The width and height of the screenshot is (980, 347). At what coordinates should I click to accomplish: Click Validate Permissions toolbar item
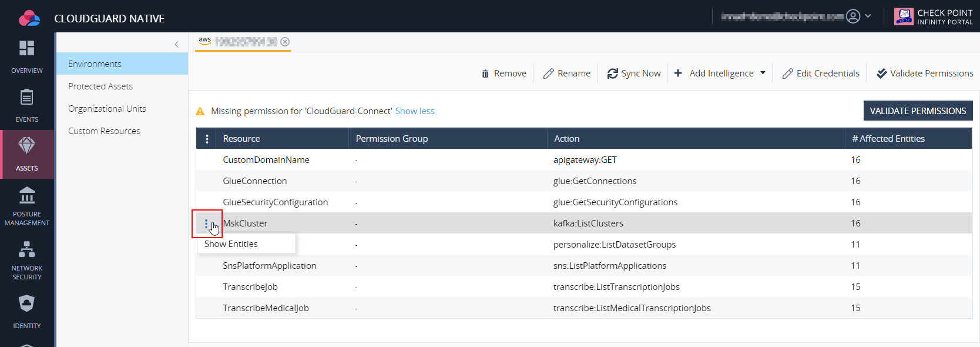pos(925,74)
